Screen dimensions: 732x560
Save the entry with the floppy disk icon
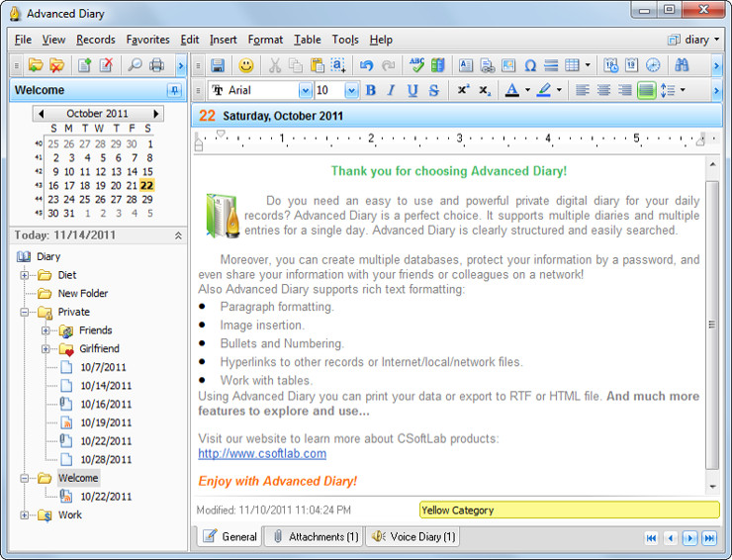coord(218,65)
